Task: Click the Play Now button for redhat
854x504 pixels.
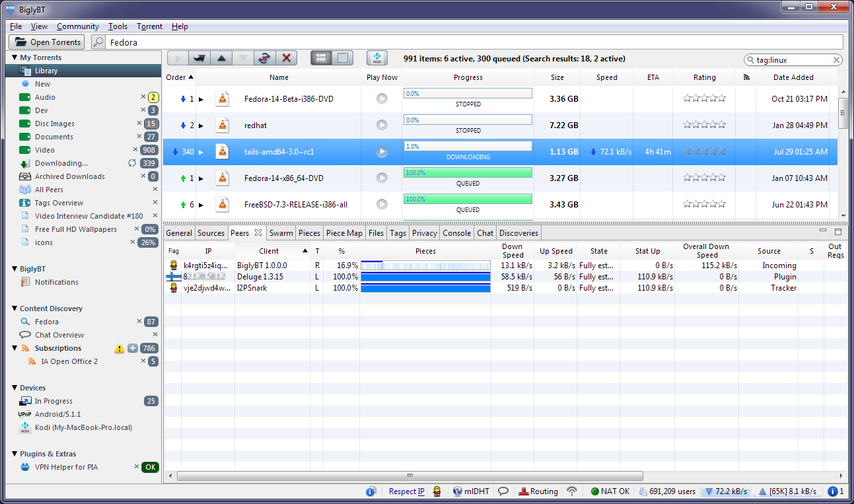Action: (x=382, y=125)
